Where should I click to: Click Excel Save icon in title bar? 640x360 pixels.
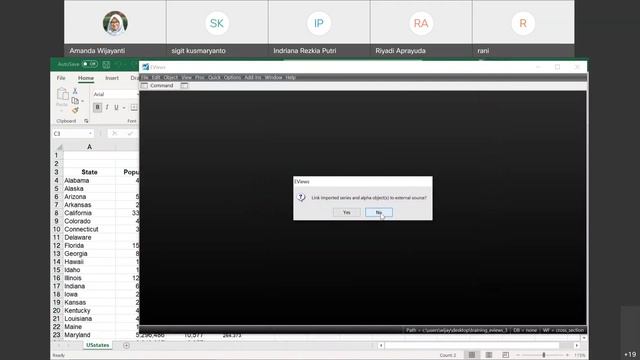click(x=106, y=64)
